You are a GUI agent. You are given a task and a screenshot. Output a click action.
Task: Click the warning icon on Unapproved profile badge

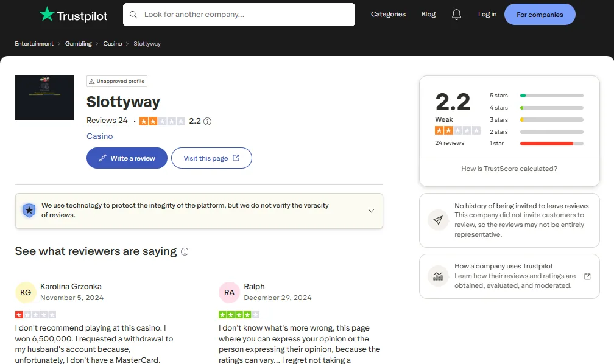pyautogui.click(x=91, y=82)
